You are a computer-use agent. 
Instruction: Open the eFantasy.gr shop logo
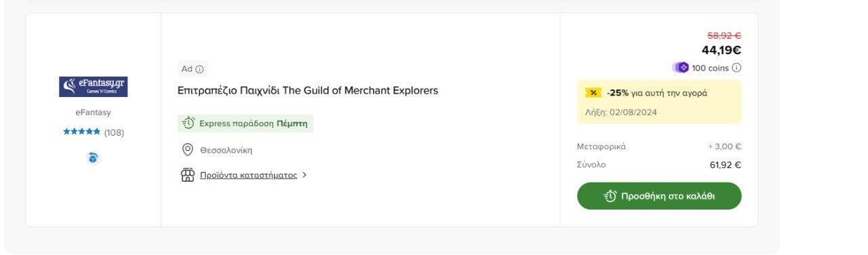94,86
